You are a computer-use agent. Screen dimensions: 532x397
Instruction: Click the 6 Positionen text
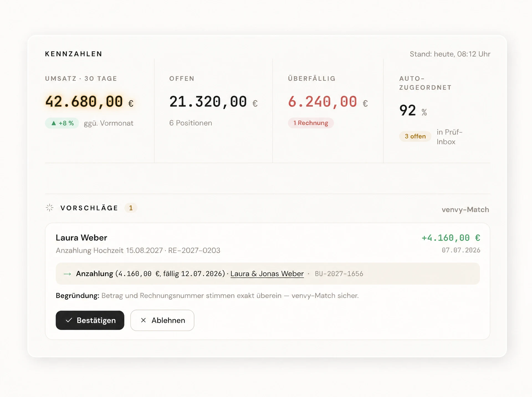tap(191, 123)
